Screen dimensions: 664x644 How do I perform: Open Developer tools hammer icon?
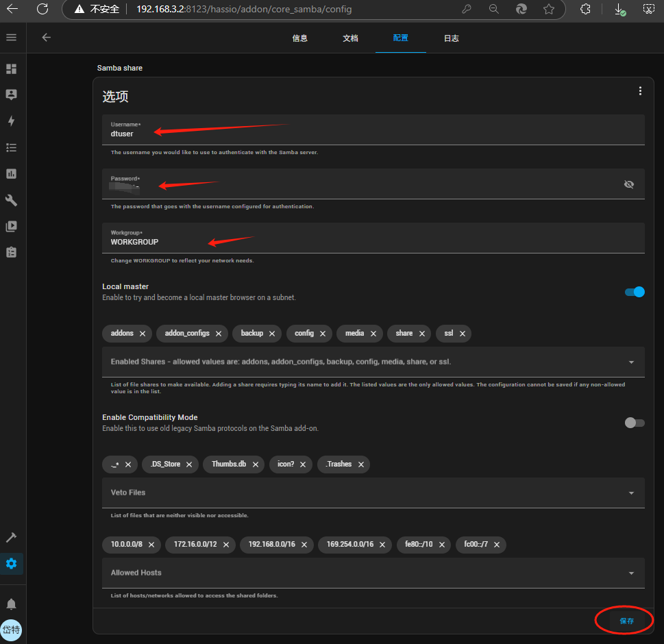(11, 538)
